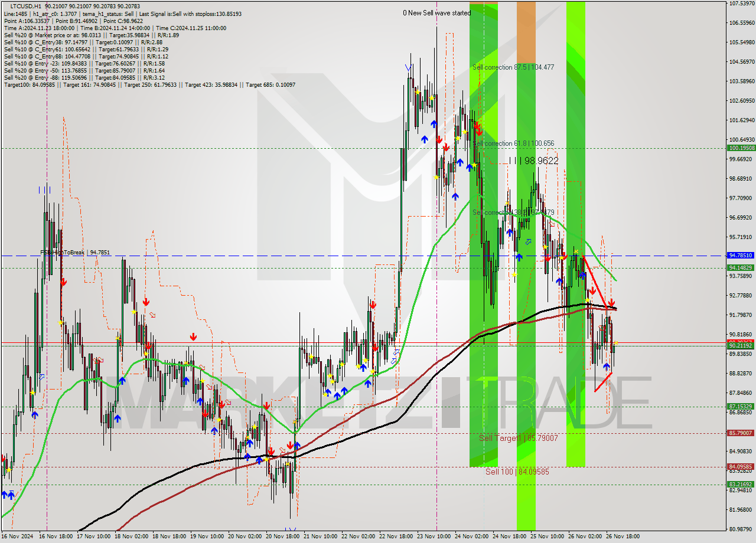Select the 'Sell %20 @ Entry -50' line
The image size is (756, 543).
click(84, 70)
